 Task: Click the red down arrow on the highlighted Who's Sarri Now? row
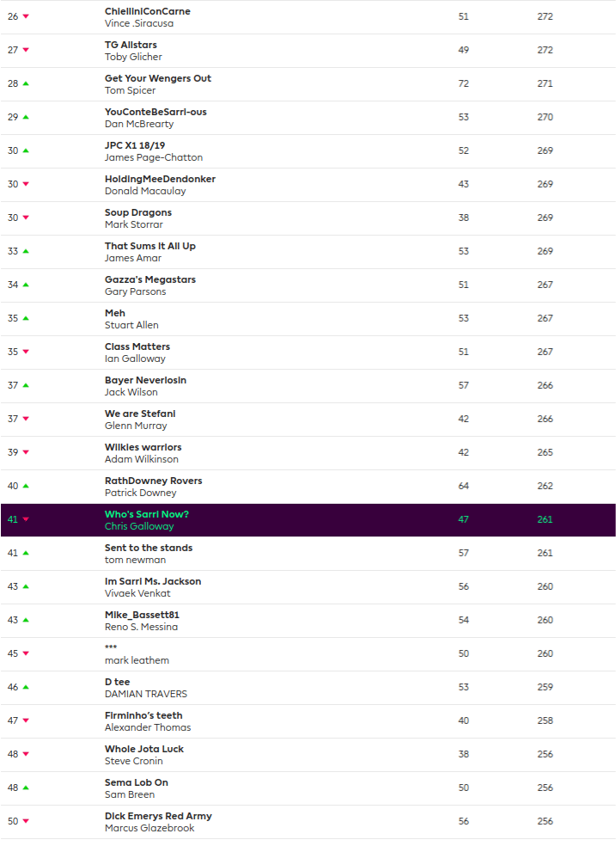point(26,519)
